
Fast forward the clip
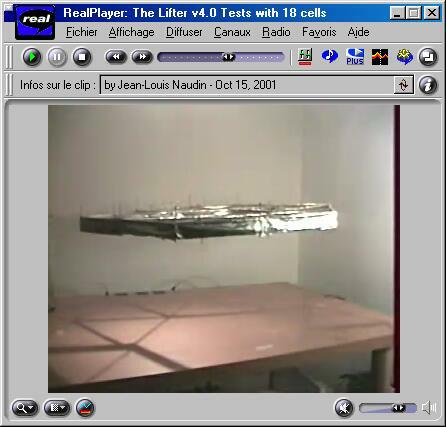(x=142, y=57)
